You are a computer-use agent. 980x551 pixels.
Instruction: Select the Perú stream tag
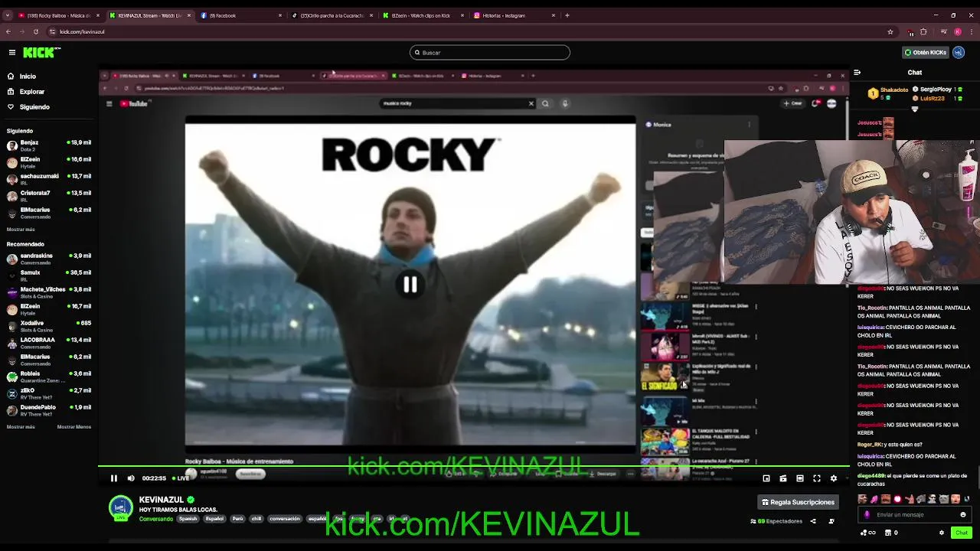click(x=237, y=519)
